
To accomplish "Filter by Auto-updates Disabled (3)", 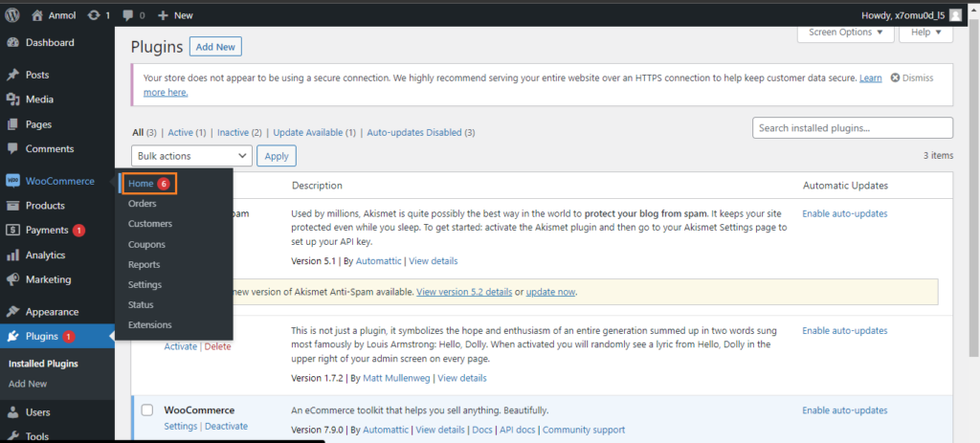I will click(x=421, y=132).
